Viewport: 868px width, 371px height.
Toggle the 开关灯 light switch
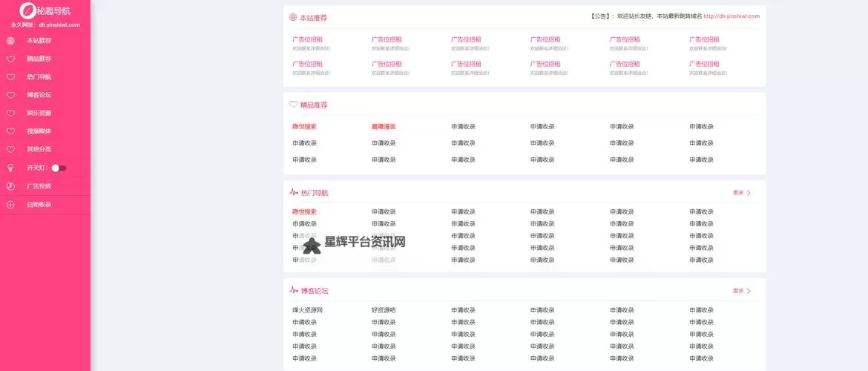point(59,168)
